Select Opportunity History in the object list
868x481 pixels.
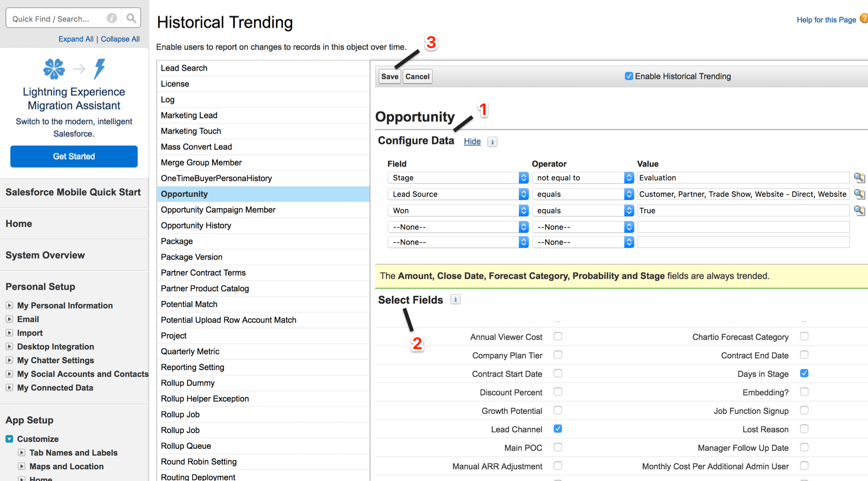[x=263, y=225]
